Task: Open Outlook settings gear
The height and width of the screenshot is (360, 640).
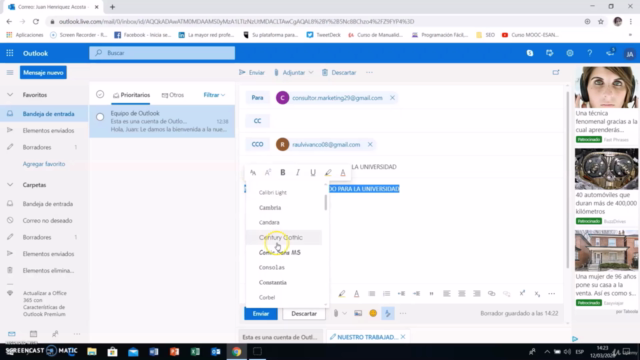Action: 570,53
